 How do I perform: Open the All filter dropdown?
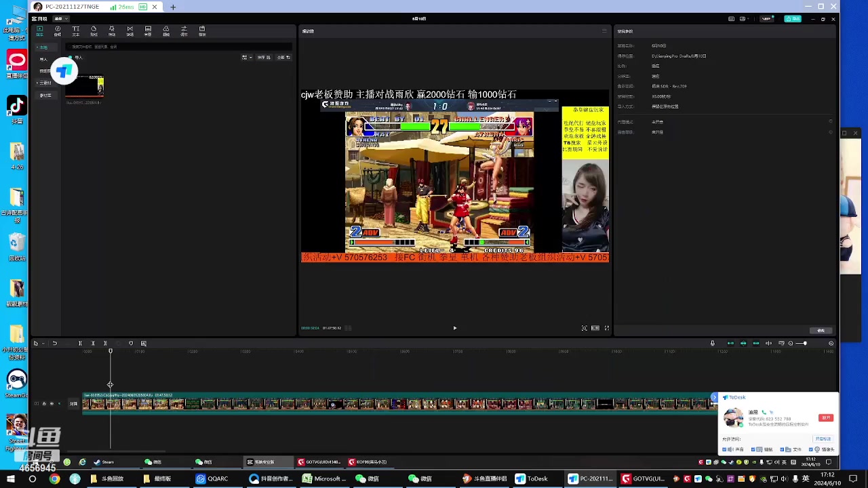pos(283,58)
